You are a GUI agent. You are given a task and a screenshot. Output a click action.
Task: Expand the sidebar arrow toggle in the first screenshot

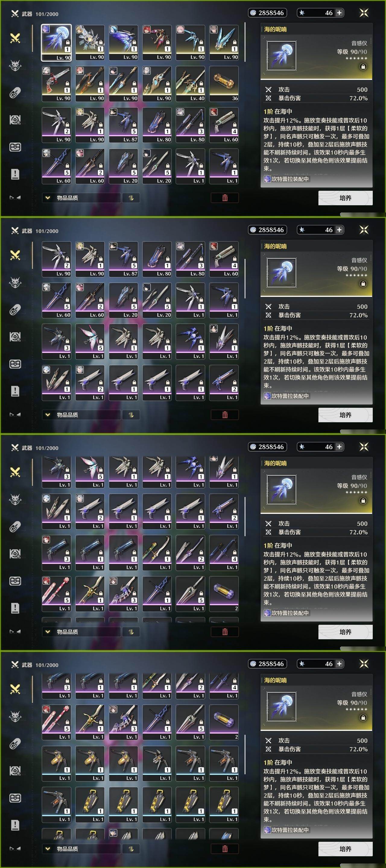(x=15, y=198)
